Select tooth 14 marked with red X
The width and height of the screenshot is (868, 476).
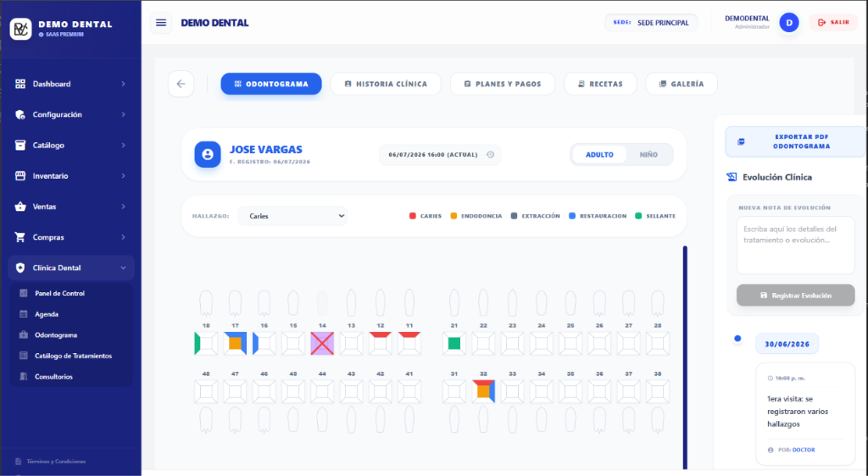pyautogui.click(x=322, y=343)
